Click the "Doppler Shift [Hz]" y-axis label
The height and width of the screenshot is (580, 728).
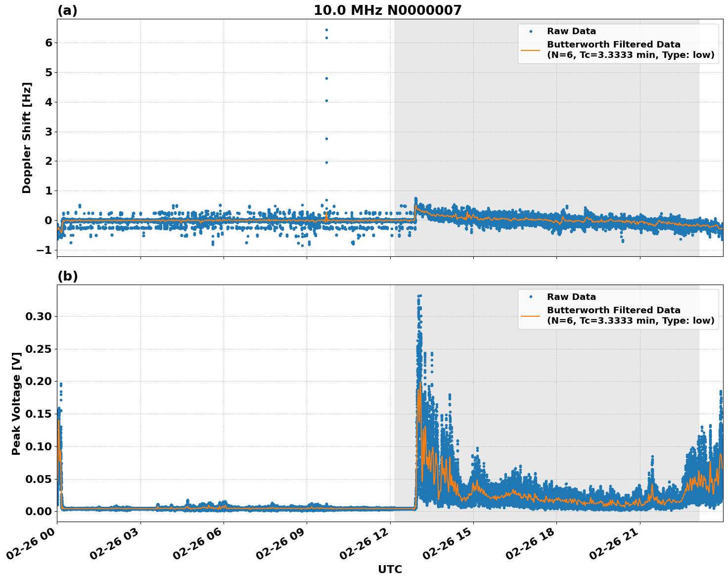tap(27, 138)
